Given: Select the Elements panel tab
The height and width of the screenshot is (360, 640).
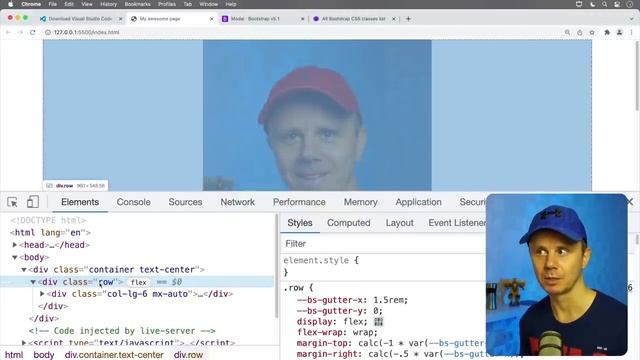Looking at the screenshot, I should click(80, 202).
